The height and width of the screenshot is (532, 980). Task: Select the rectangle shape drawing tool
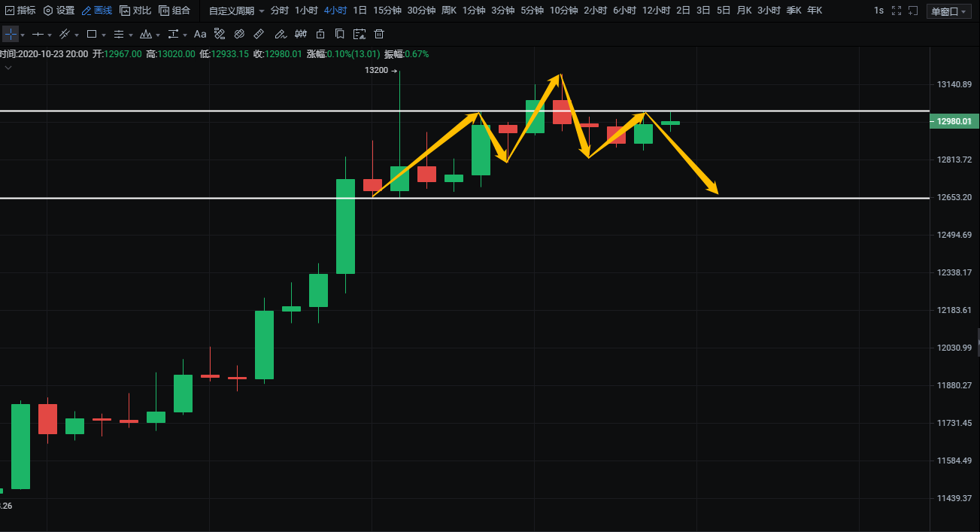click(x=92, y=35)
